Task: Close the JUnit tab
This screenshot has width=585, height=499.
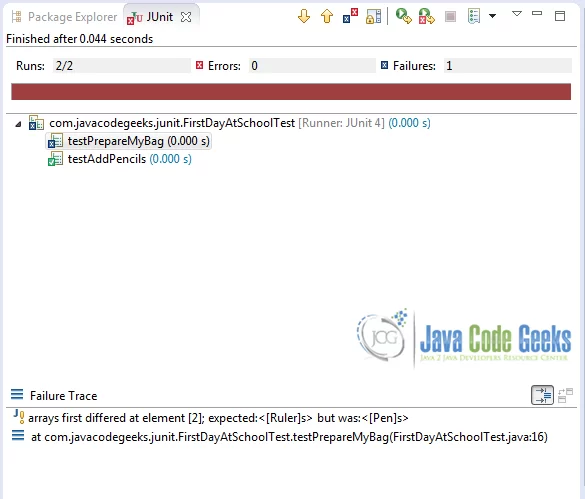Action: pos(186,17)
